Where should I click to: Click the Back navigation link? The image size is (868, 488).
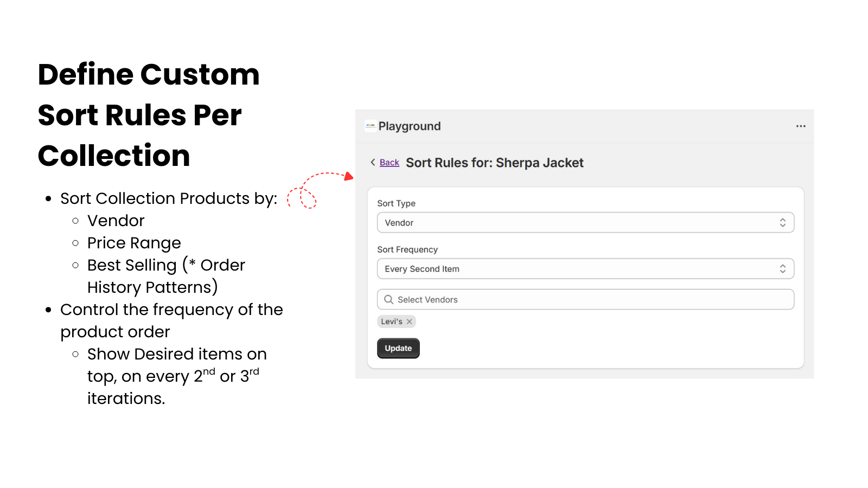coord(389,162)
